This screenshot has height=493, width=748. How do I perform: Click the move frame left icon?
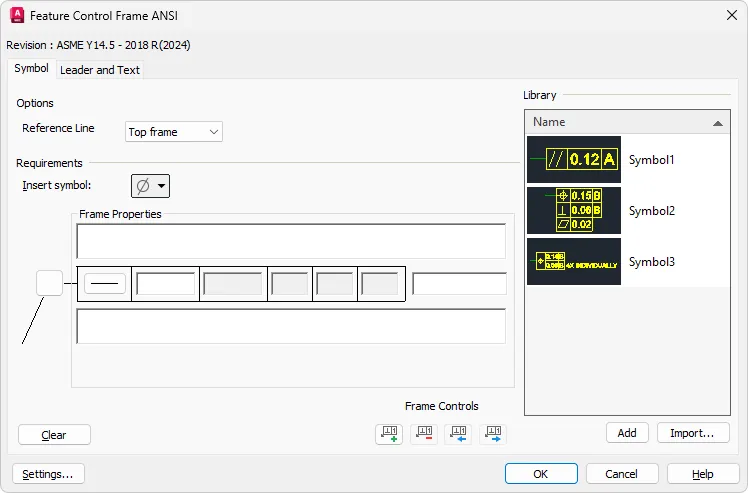click(x=458, y=434)
